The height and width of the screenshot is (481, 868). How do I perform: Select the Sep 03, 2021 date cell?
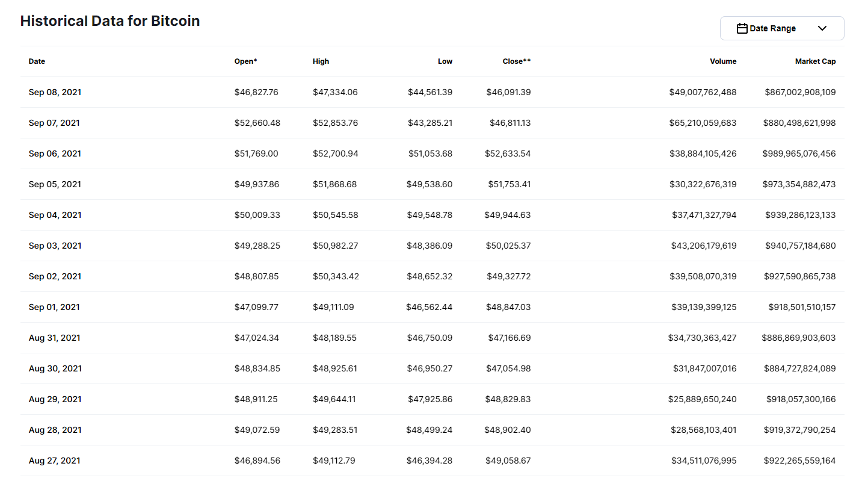[55, 246]
